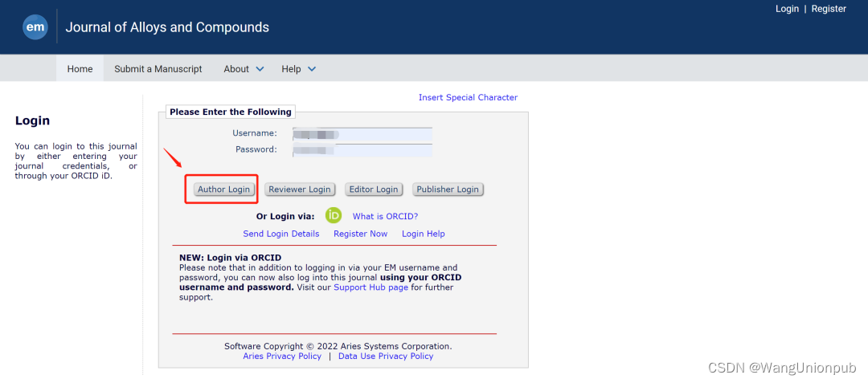Click 'Please Enter the Following' legend
This screenshot has width=868, height=383.
pos(231,112)
